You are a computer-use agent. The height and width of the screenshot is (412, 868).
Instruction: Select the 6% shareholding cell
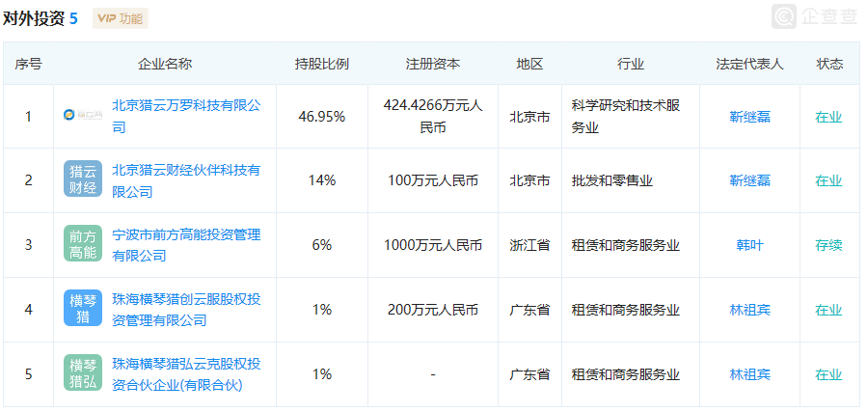(x=321, y=245)
